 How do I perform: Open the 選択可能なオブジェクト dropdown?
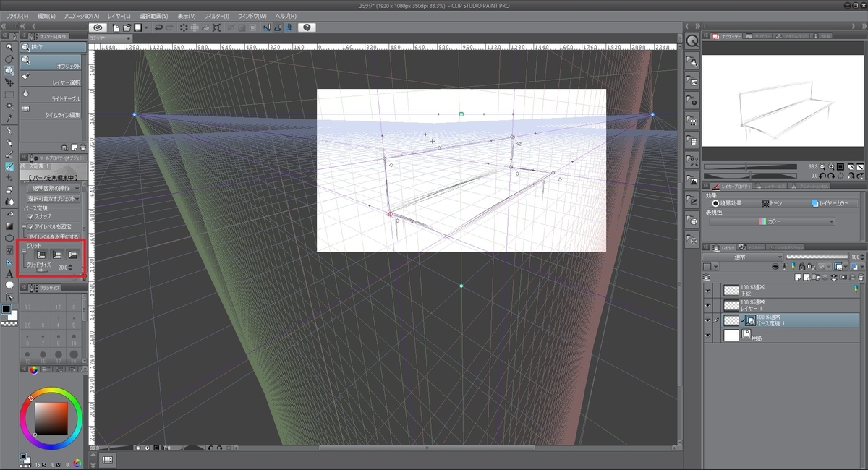(54, 197)
